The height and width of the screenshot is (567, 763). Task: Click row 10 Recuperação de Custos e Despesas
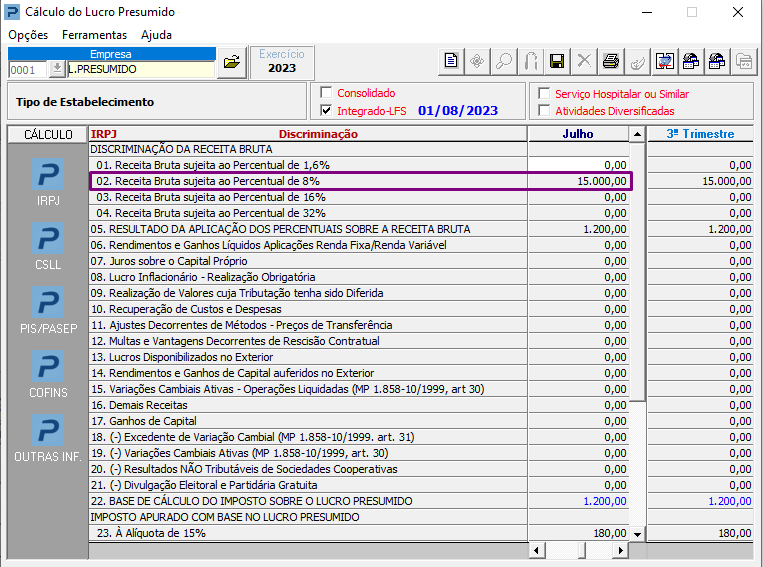click(x=308, y=309)
